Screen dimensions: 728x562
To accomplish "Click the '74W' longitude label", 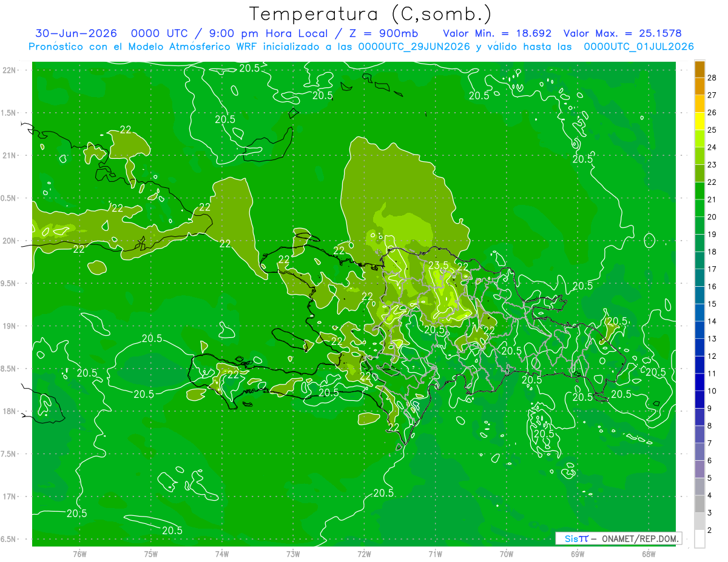I will coord(222,554).
